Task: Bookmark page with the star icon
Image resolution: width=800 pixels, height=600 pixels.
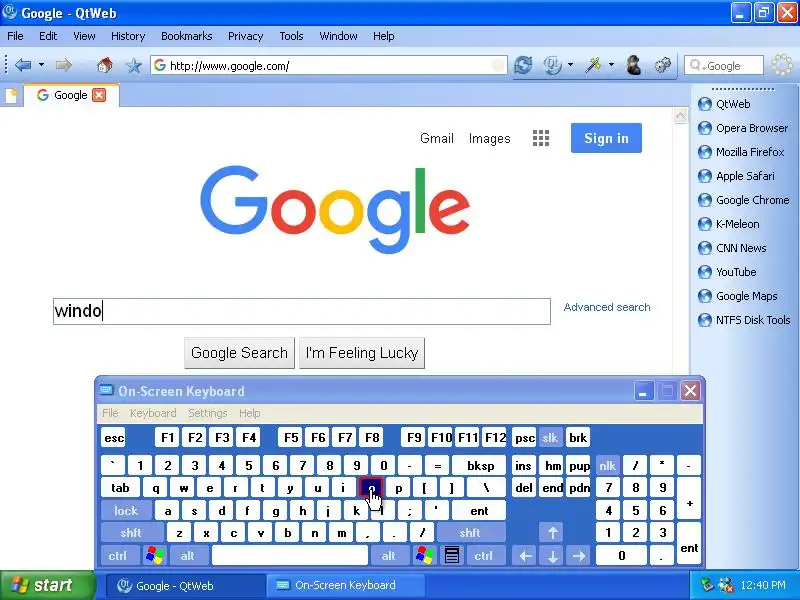Action: (134, 65)
